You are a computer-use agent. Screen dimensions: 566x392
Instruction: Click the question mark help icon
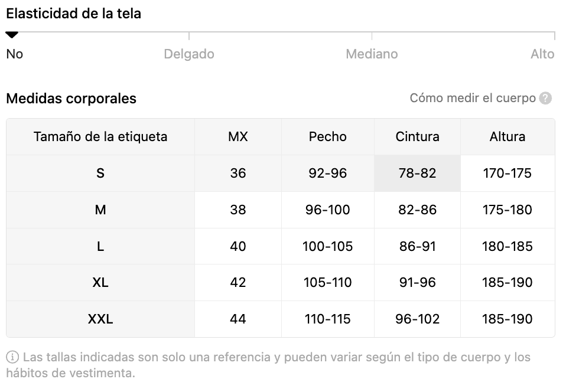coord(545,98)
